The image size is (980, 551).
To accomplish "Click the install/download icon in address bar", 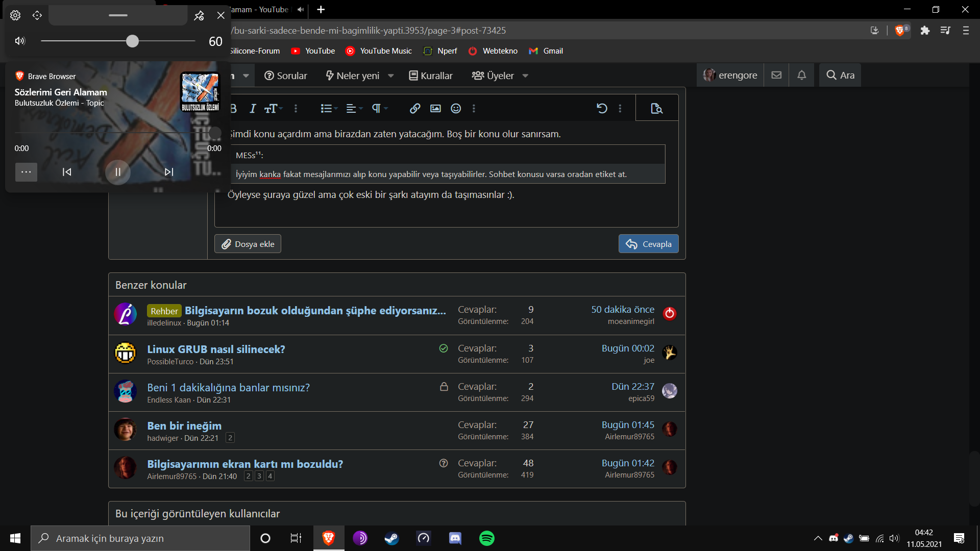I will pos(874,31).
